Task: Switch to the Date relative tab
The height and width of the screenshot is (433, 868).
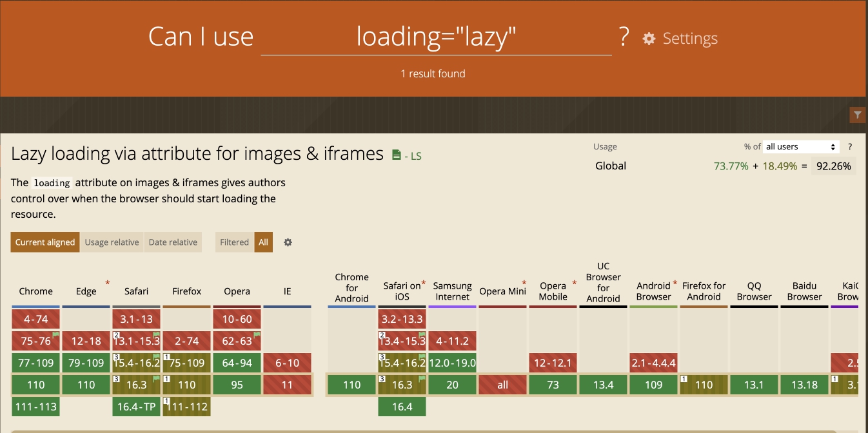Action: (173, 242)
